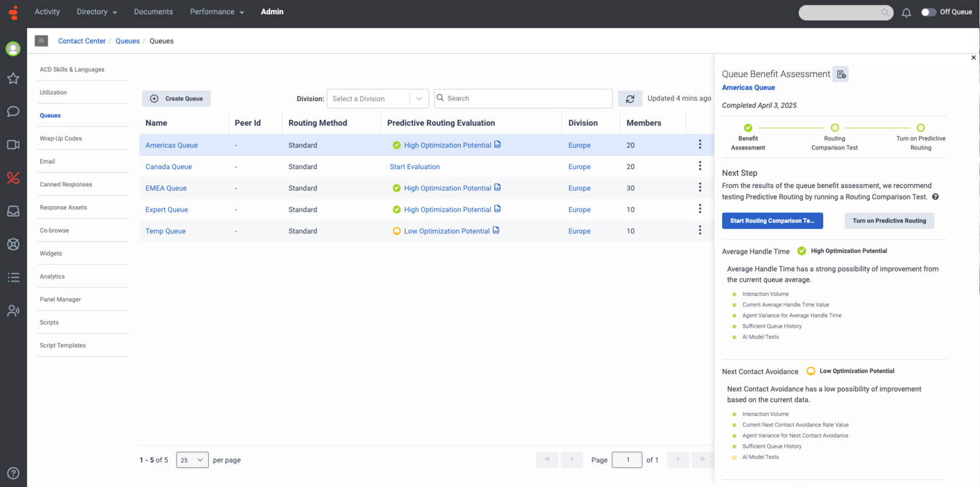Open the Activity menu
980x487 pixels.
[47, 12]
